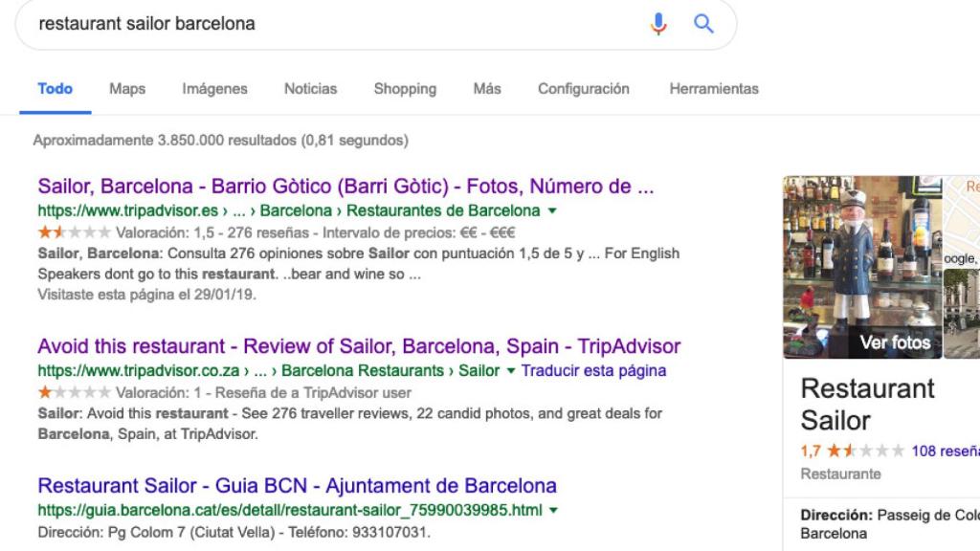Image resolution: width=980 pixels, height=551 pixels.
Task: Switch to the Maps tab
Action: pos(127,89)
